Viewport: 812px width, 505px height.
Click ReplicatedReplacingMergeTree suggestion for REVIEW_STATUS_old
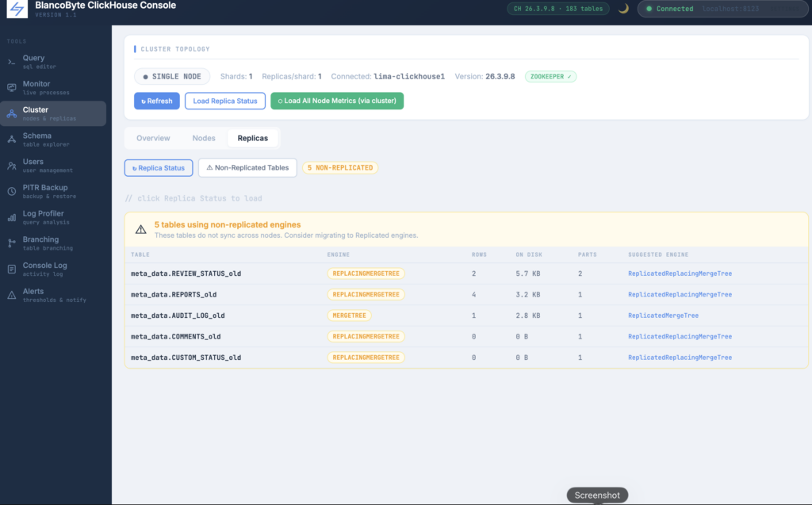680,274
